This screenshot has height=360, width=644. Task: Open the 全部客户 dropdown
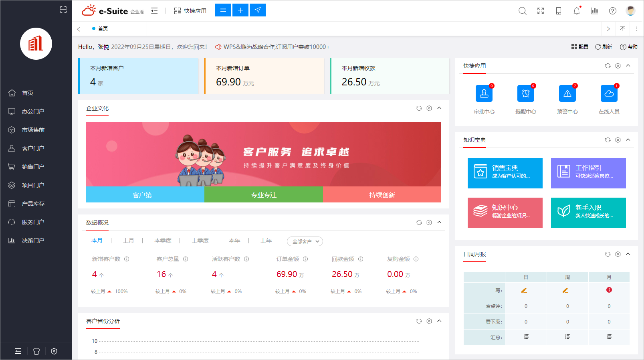coord(305,241)
